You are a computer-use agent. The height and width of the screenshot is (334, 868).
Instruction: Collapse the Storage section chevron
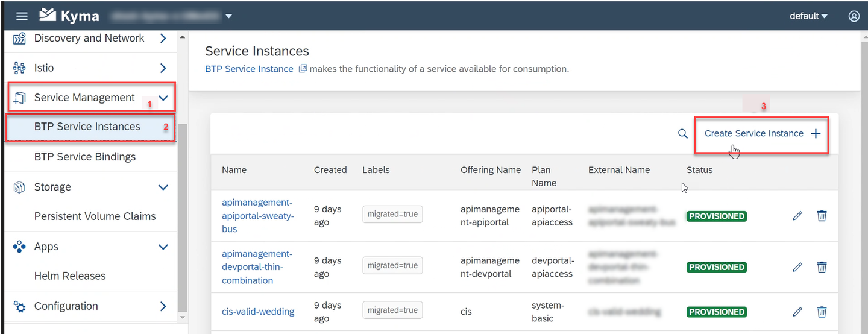pyautogui.click(x=163, y=187)
